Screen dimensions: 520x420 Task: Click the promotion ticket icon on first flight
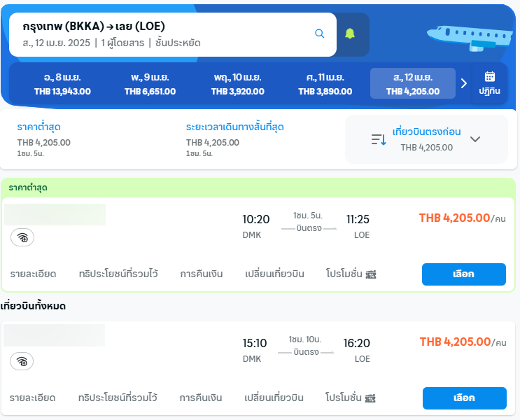[x=371, y=274]
